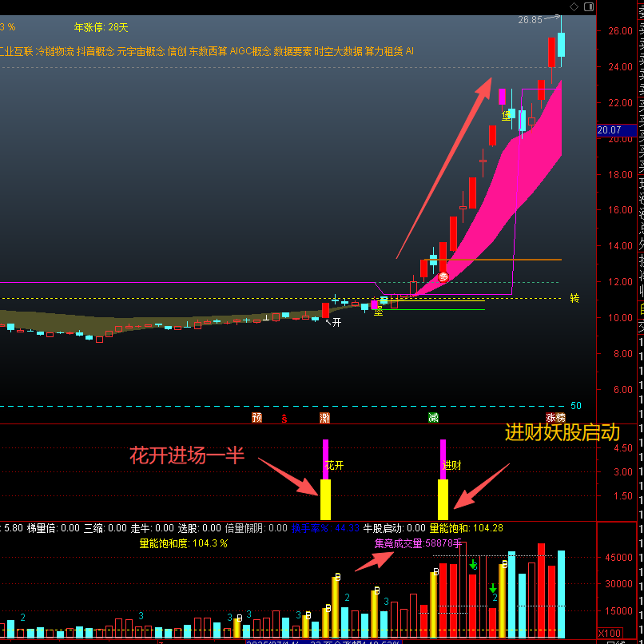Image resolution: width=644 pixels, height=644 pixels.
Task: Click the green 减 event marker
Action: [x=433, y=418]
